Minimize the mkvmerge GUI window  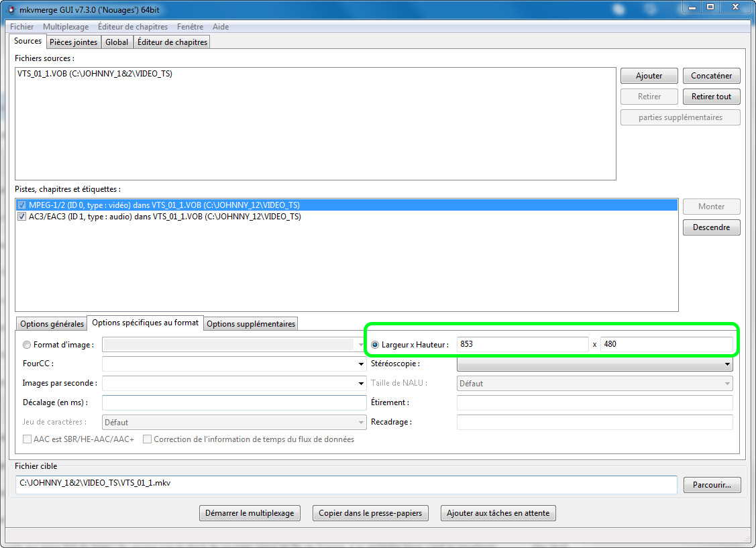click(692, 7)
